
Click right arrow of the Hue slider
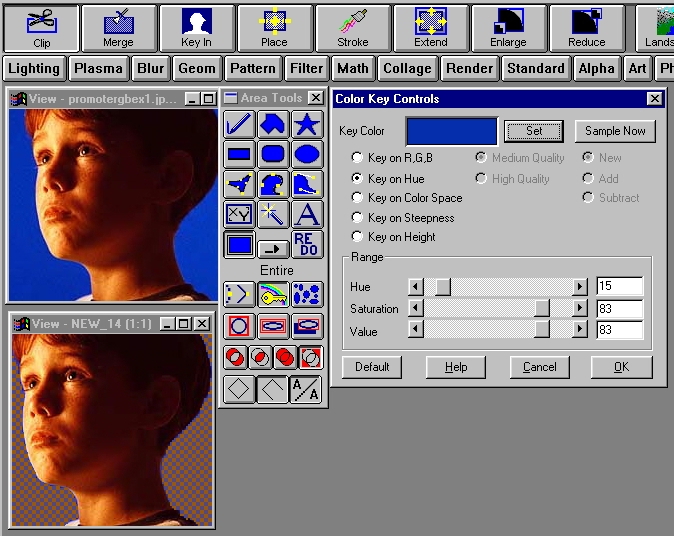coord(580,287)
